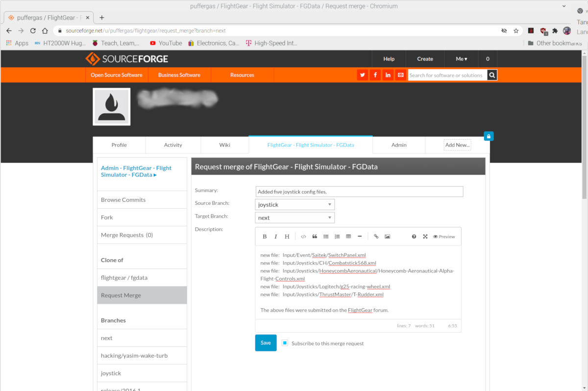The height and width of the screenshot is (391, 588).
Task: Click the search magnifier button
Action: (x=492, y=75)
